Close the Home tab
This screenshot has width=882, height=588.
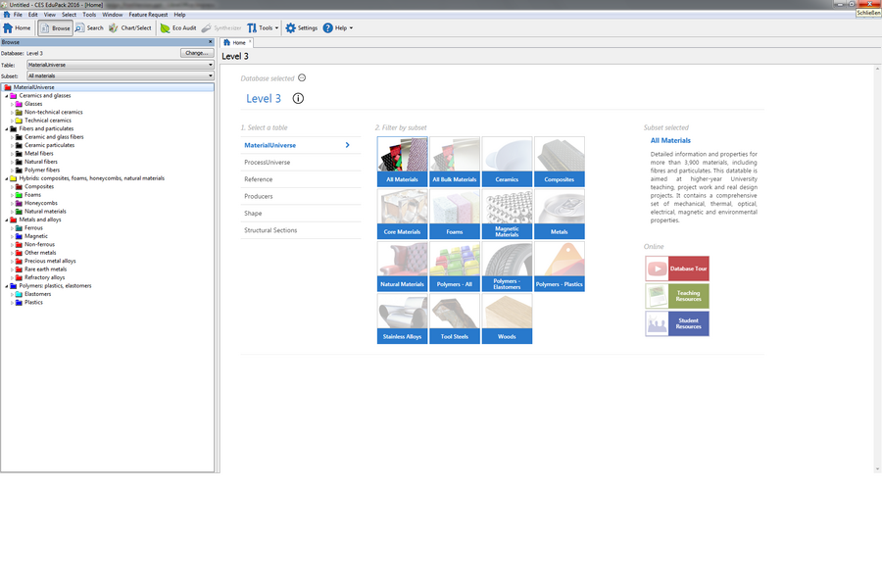pos(251,42)
